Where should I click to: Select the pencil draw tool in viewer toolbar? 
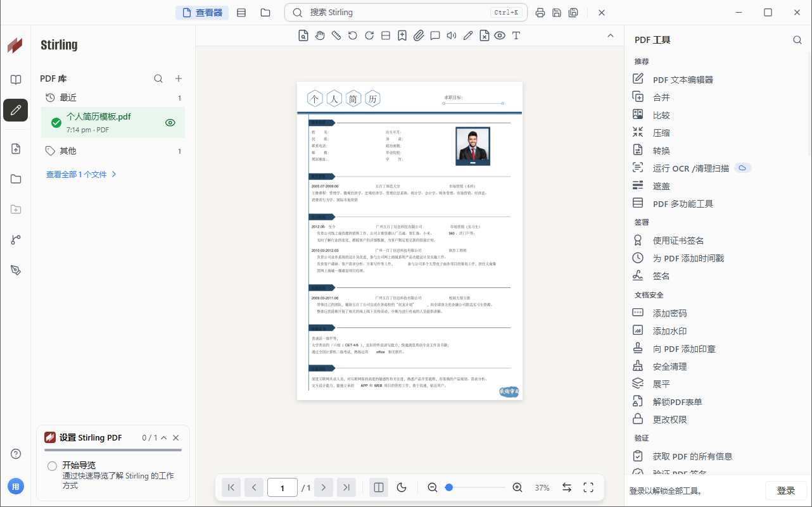[x=468, y=35]
